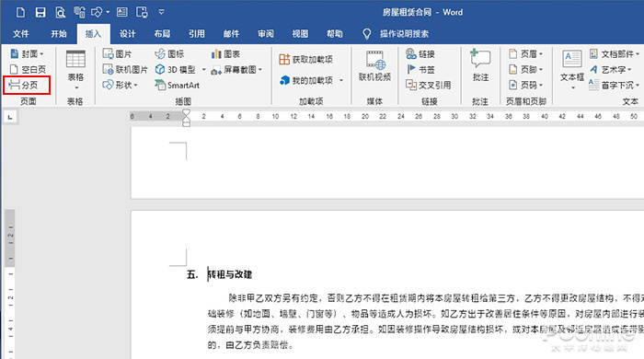Insert a SmartArt graphic
Viewport: 644px width, 359px height.
177,85
